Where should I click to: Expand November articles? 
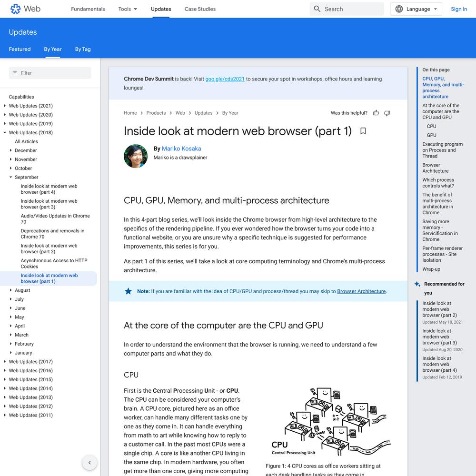tap(10, 159)
